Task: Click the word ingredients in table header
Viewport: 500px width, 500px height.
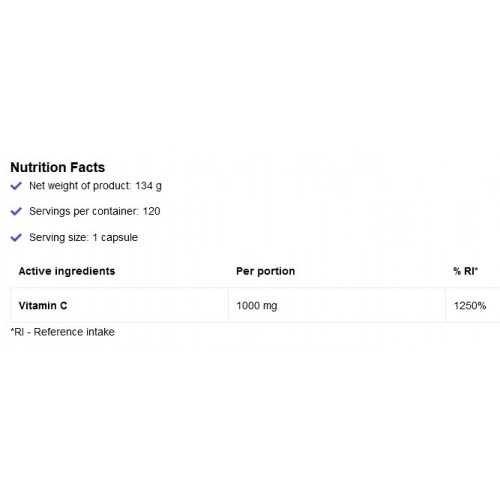Action: [85, 272]
